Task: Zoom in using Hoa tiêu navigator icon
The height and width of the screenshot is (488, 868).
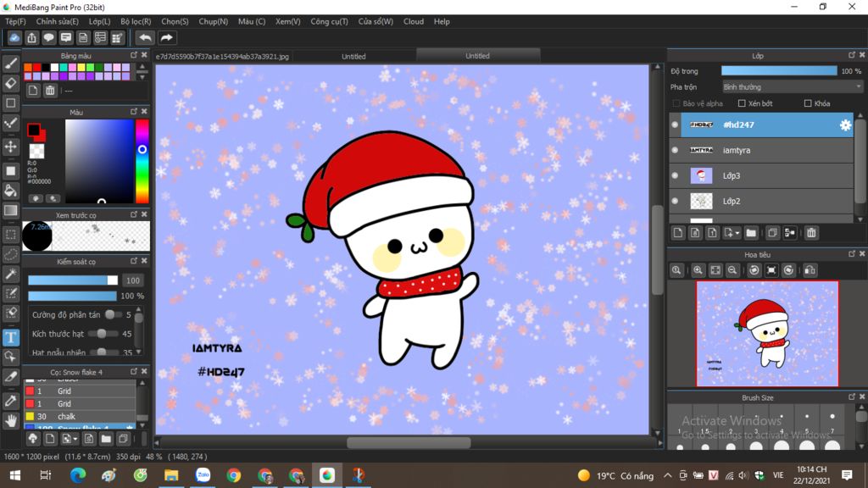Action: pyautogui.click(x=698, y=270)
